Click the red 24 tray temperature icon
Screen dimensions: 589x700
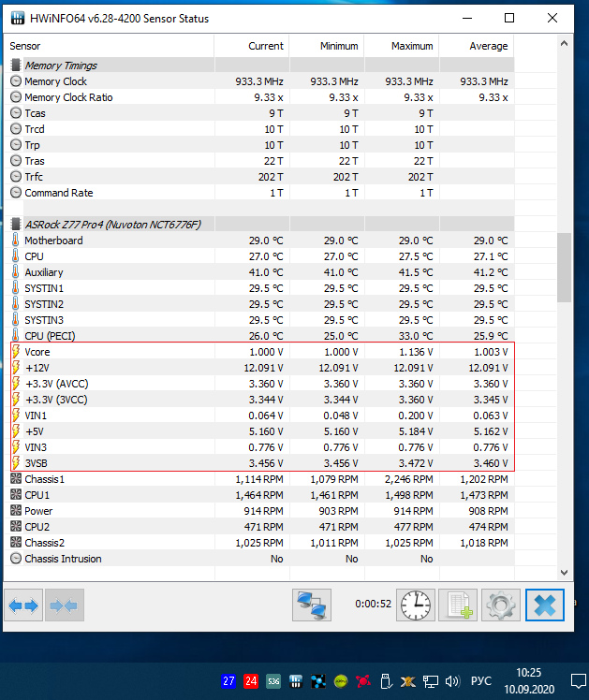click(251, 681)
